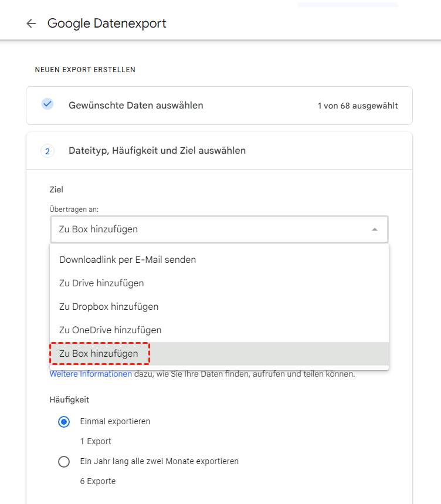This screenshot has width=441, height=504.
Task: Open the Weitere Informationen link
Action: pyautogui.click(x=91, y=374)
